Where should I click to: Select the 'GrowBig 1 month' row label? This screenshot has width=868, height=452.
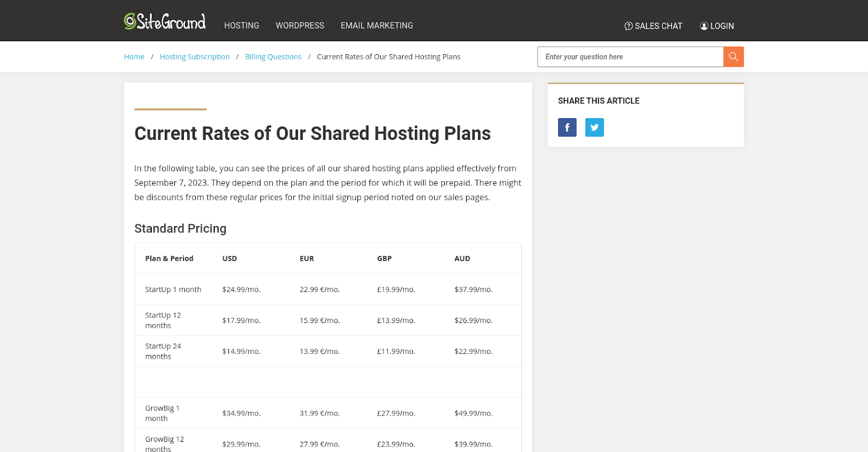point(162,413)
